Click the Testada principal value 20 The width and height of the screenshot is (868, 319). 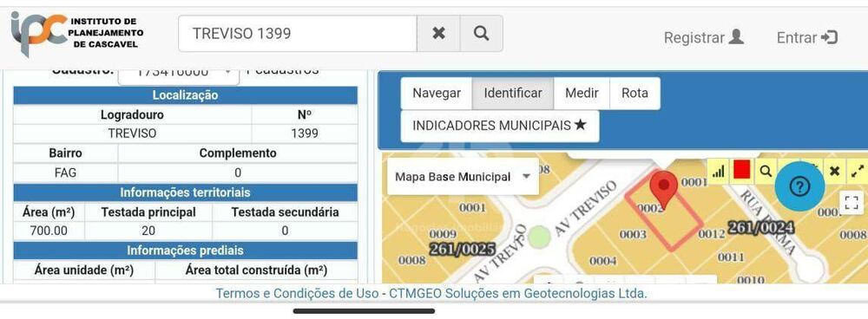(x=148, y=231)
